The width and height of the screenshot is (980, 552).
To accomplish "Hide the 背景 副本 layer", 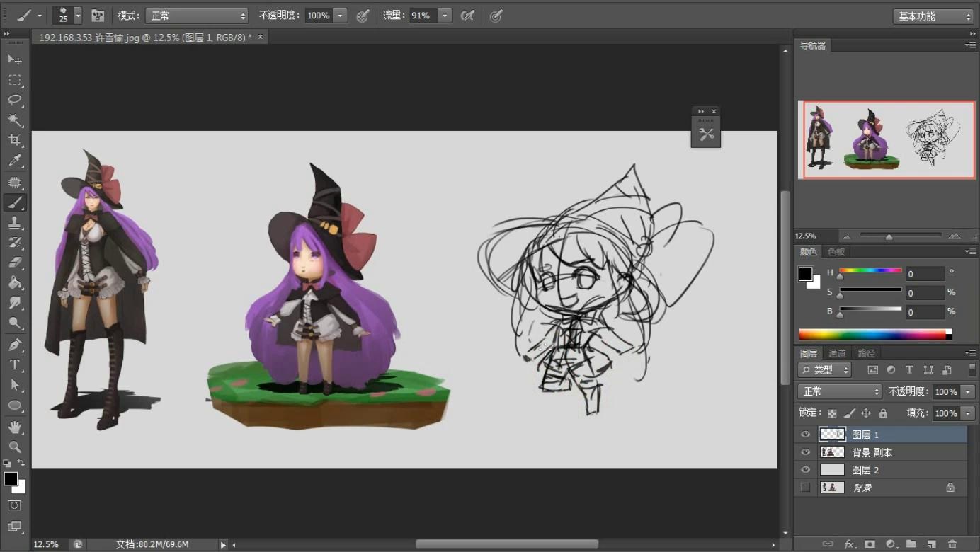I will 805,452.
